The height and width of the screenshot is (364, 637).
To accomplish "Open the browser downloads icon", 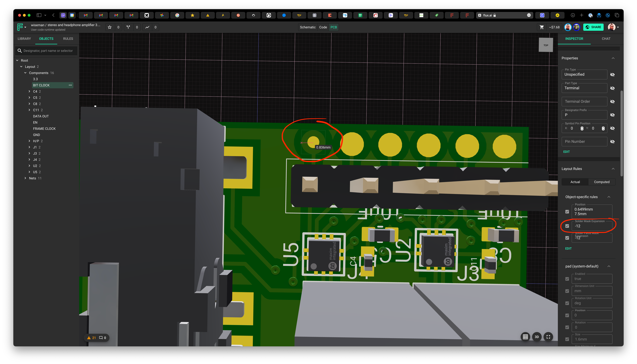I will (573, 15).
